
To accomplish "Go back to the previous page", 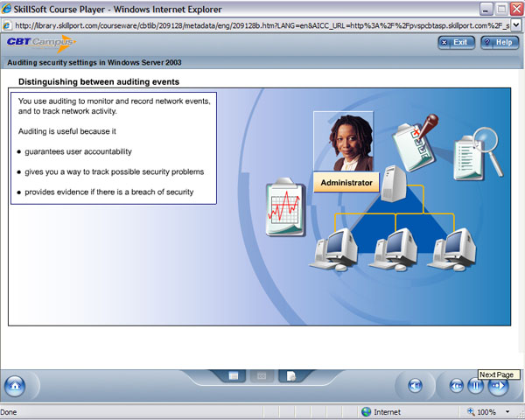I will [x=456, y=386].
